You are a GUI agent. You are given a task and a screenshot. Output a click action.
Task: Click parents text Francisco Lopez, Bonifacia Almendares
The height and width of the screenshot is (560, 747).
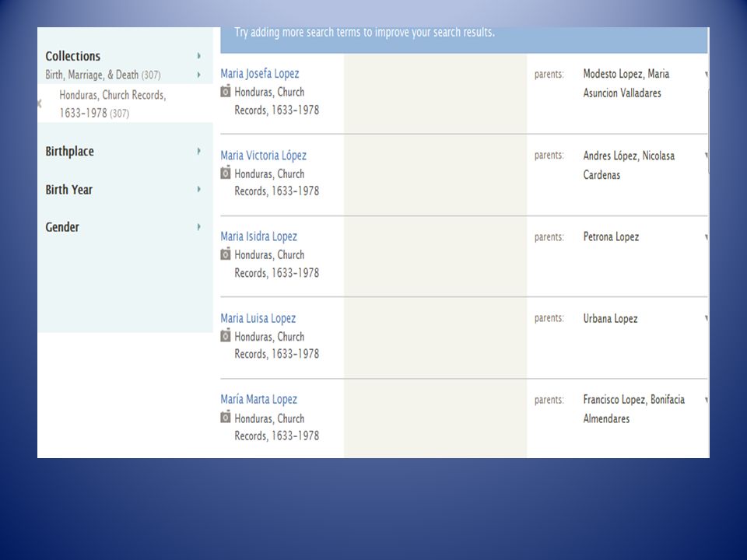(634, 409)
